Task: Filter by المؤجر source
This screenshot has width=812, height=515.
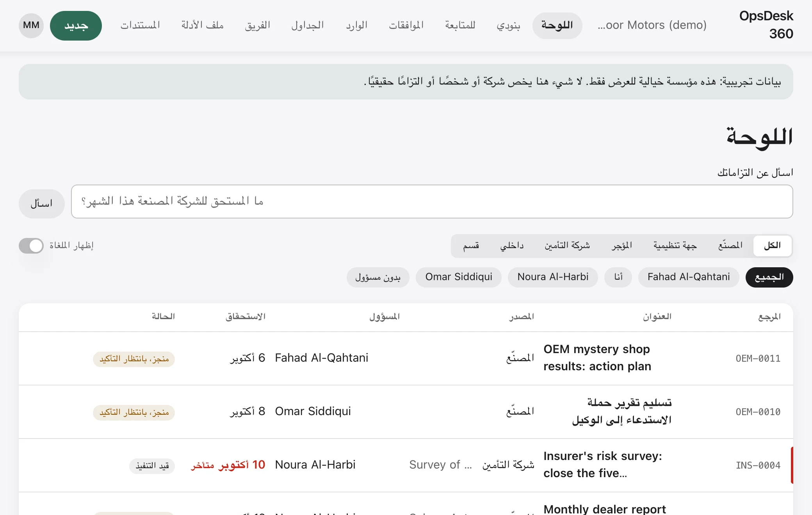Action: coord(621,245)
